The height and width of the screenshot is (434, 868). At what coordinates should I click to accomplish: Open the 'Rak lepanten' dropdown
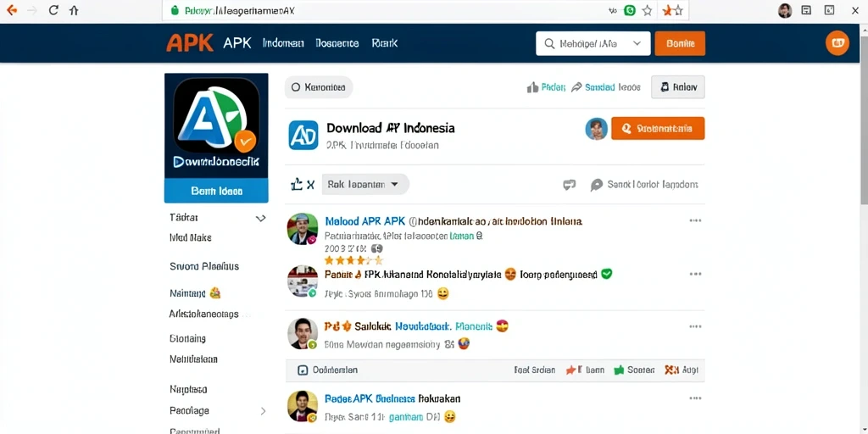click(x=365, y=184)
